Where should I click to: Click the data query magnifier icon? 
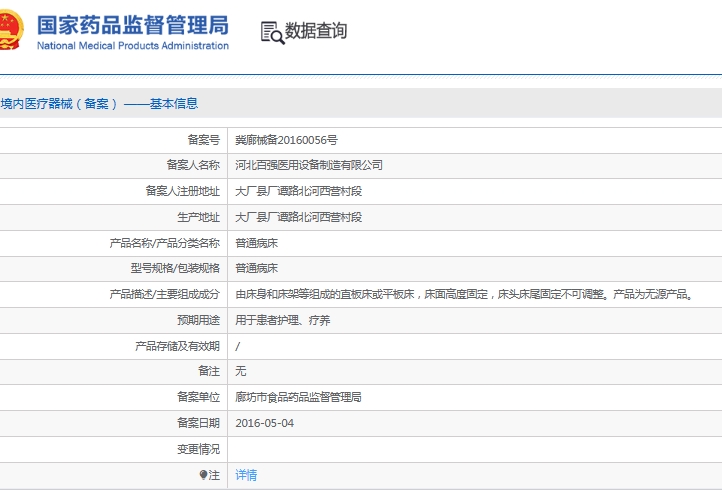click(273, 32)
